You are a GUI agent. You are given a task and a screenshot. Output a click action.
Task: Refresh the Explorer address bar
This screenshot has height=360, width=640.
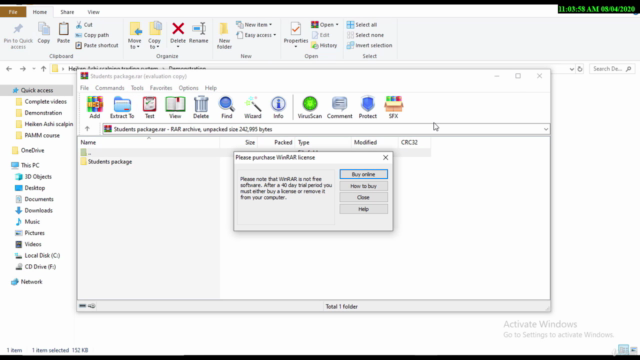pos(580,69)
